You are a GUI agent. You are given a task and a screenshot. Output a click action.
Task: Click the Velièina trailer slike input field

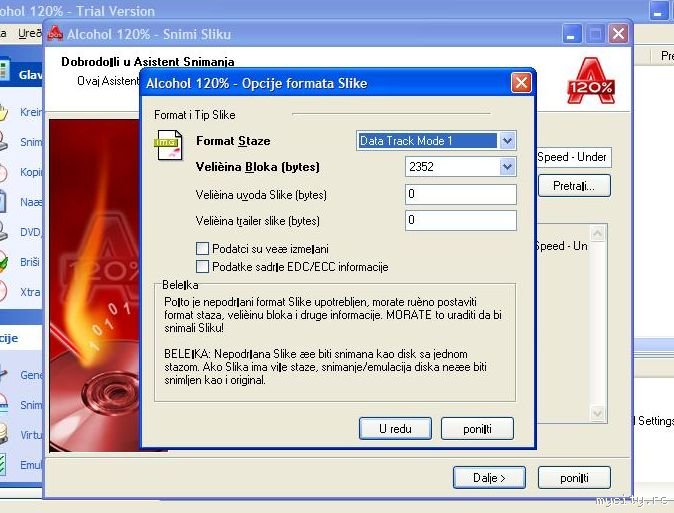click(460, 220)
